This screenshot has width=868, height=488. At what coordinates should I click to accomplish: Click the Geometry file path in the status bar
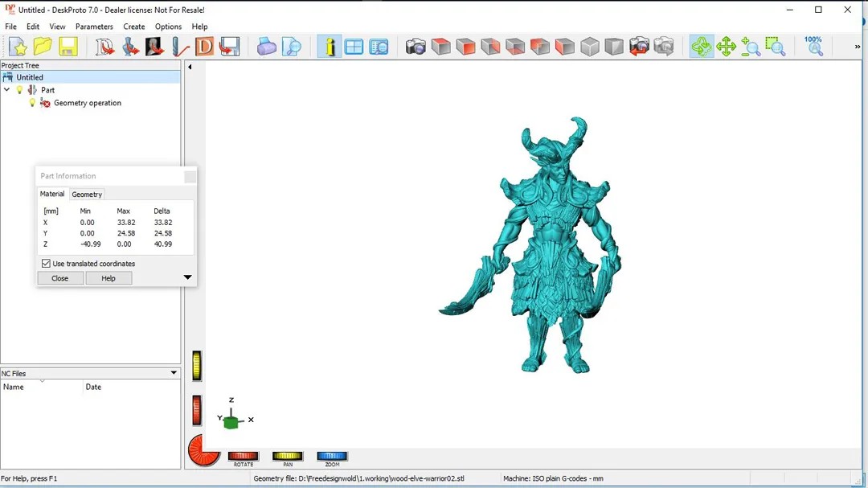point(358,478)
